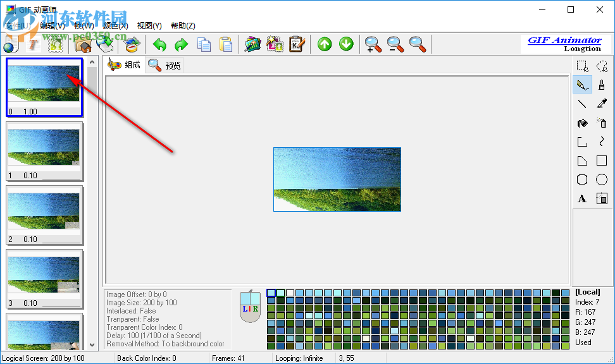Pick the white swatch in palette's top row
The width and height of the screenshot is (615, 364).
290,293
